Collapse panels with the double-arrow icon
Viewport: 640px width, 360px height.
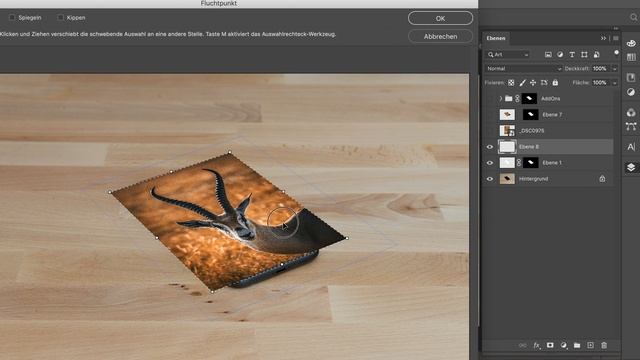[x=603, y=38]
